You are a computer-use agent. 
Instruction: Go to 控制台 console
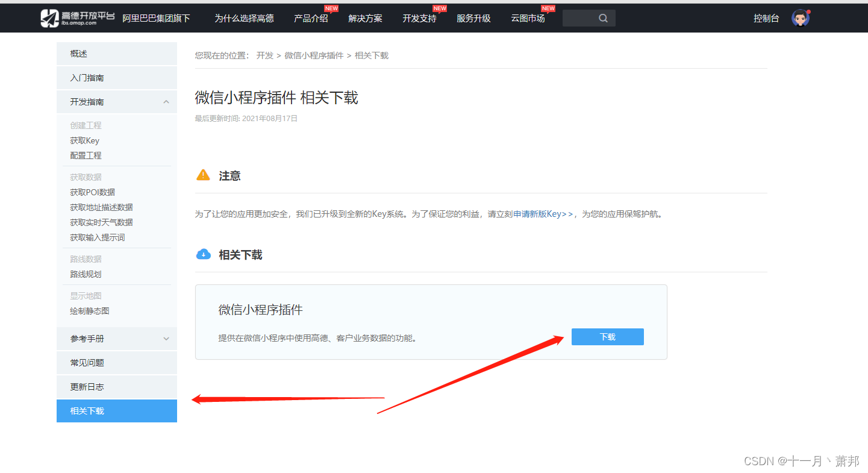click(766, 19)
